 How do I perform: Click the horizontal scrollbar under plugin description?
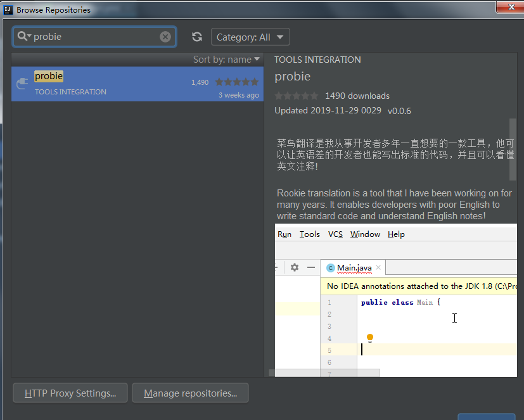click(324, 372)
